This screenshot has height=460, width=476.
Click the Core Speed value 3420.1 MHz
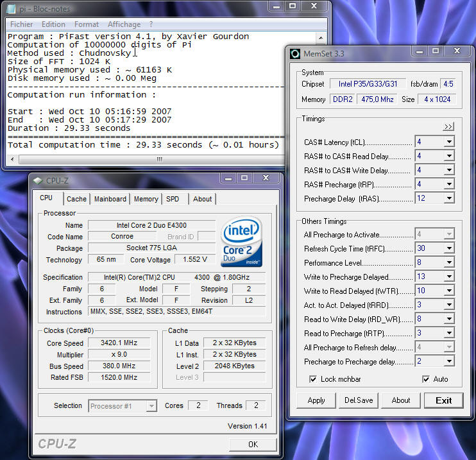[119, 343]
